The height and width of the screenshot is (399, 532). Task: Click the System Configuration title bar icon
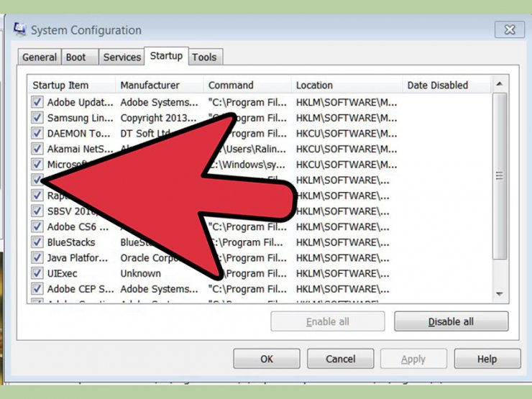pyautogui.click(x=19, y=29)
